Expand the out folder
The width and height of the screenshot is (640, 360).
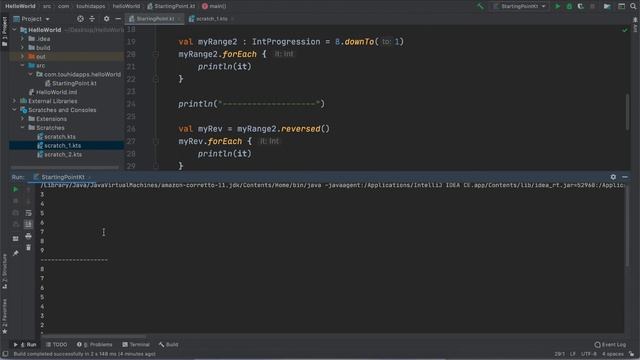click(23, 57)
